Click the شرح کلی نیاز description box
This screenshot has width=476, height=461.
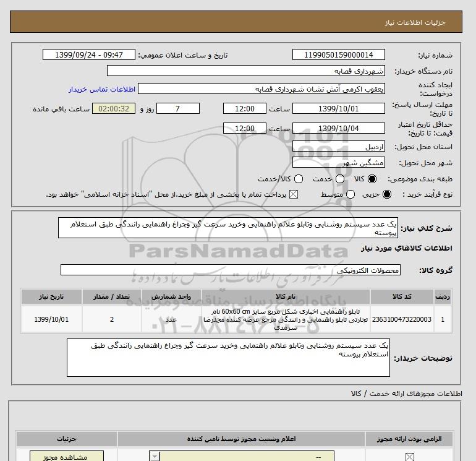pyautogui.click(x=228, y=228)
